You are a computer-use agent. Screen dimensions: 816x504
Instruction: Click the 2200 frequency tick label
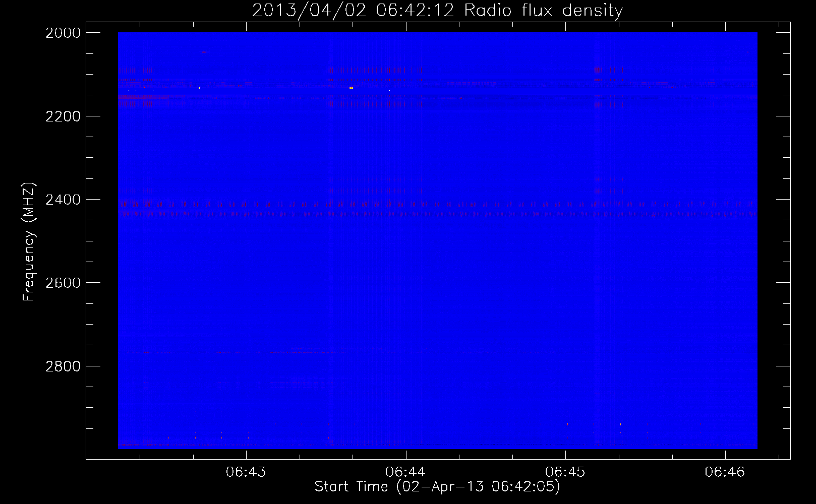tap(63, 116)
